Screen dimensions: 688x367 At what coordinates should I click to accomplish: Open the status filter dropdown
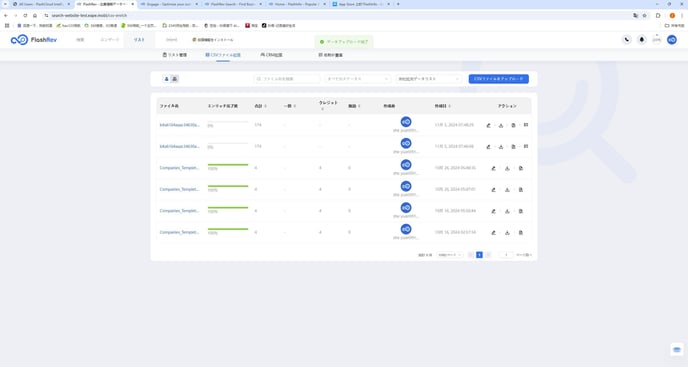(358, 79)
